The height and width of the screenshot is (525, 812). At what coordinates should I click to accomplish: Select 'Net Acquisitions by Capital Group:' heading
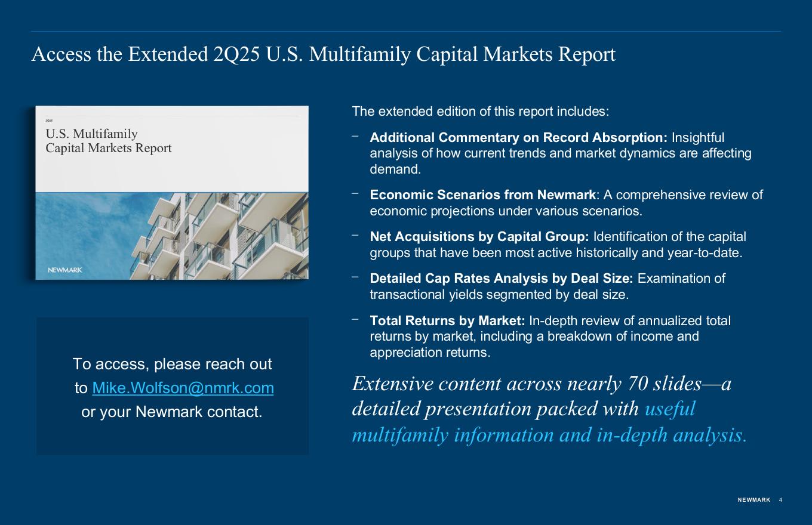[x=479, y=237]
